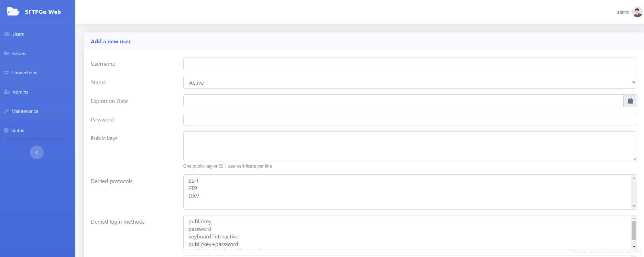Click inside the Public keys text area

tap(410, 146)
